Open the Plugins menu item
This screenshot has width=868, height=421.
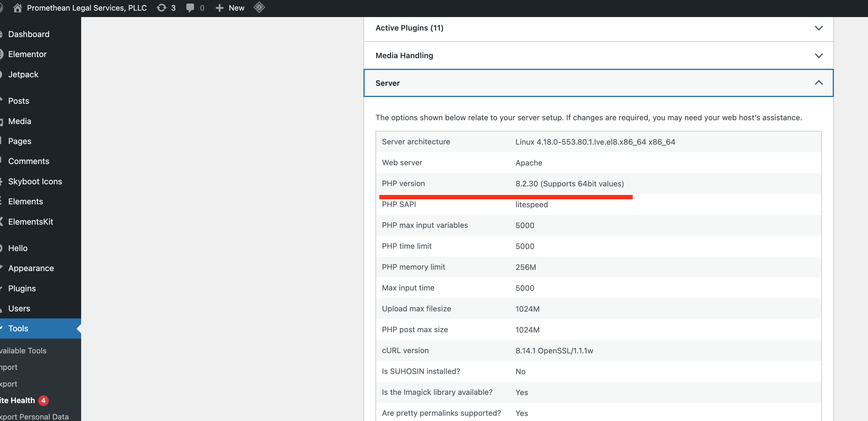click(x=22, y=288)
